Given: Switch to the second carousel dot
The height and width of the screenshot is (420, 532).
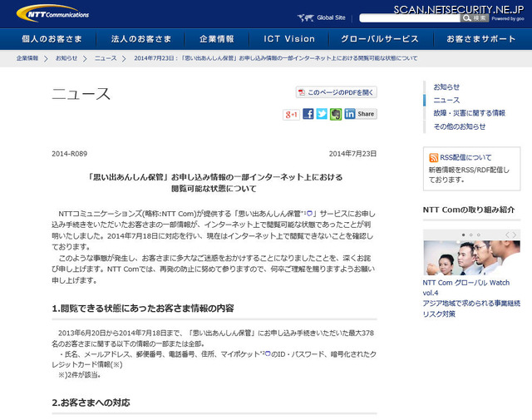Looking at the screenshot, I should [472, 235].
